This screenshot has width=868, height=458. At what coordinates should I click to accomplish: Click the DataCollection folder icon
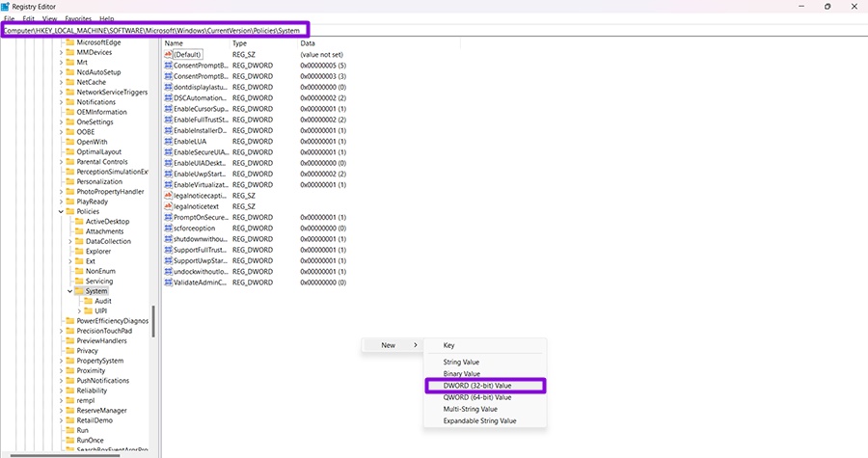(x=79, y=241)
